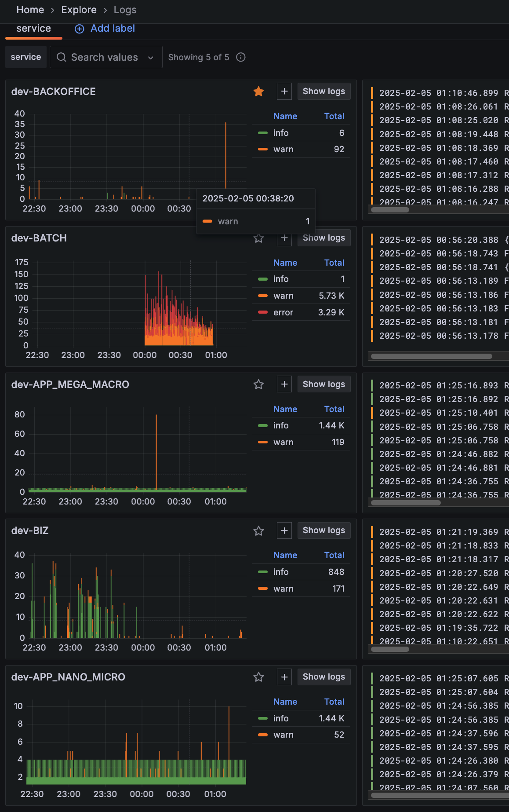Go to Explore in breadcrumb
This screenshot has height=812, width=509.
click(79, 10)
